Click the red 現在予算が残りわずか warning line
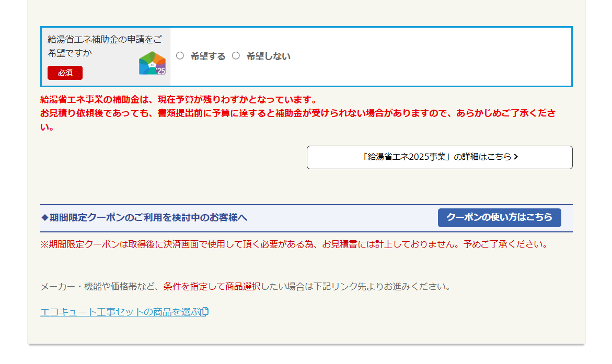 click(179, 100)
